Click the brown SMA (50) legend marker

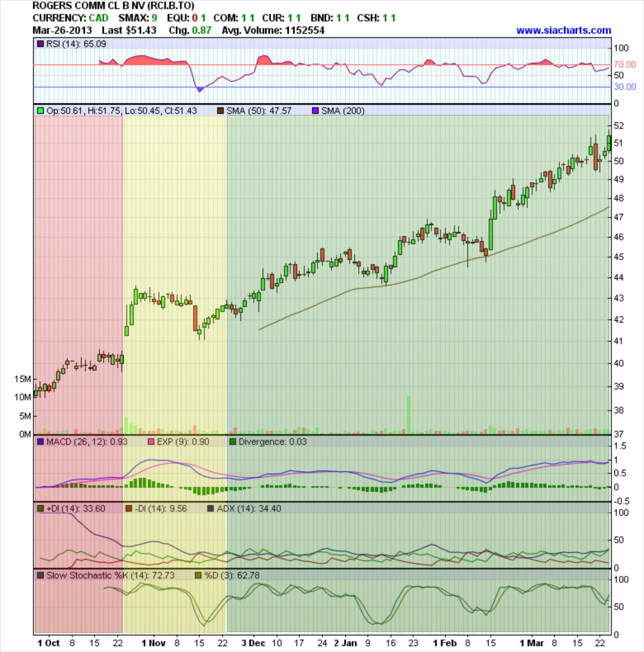[x=220, y=111]
